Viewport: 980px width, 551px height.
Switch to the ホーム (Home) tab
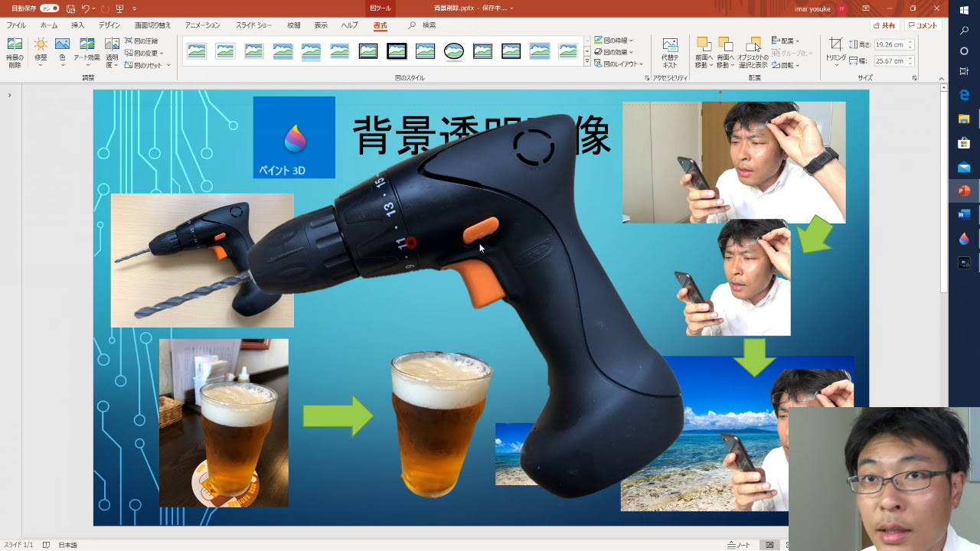[x=49, y=25]
